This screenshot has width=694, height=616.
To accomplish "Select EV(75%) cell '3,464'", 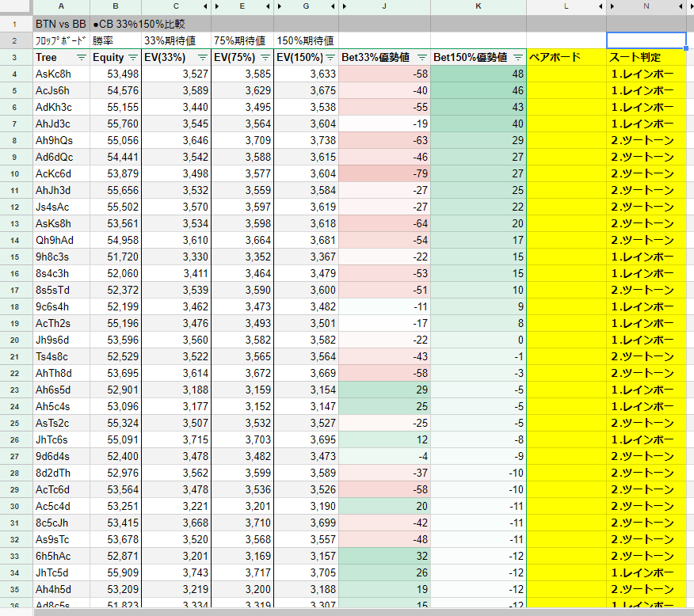I will 242,274.
